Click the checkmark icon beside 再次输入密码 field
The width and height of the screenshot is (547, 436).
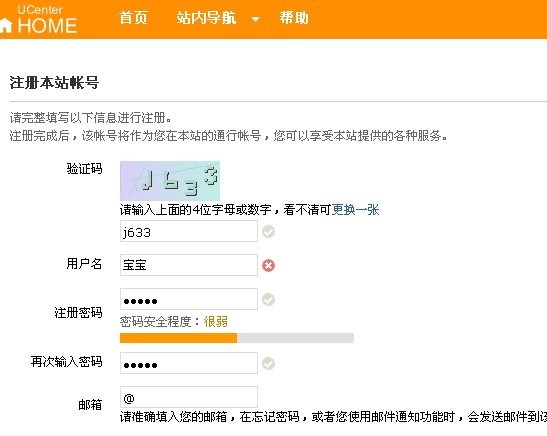(268, 363)
